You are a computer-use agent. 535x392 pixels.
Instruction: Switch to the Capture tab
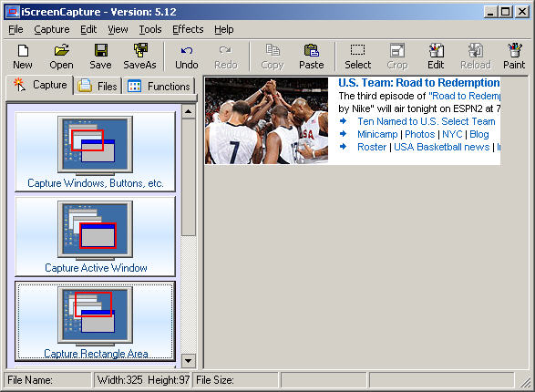tap(40, 85)
